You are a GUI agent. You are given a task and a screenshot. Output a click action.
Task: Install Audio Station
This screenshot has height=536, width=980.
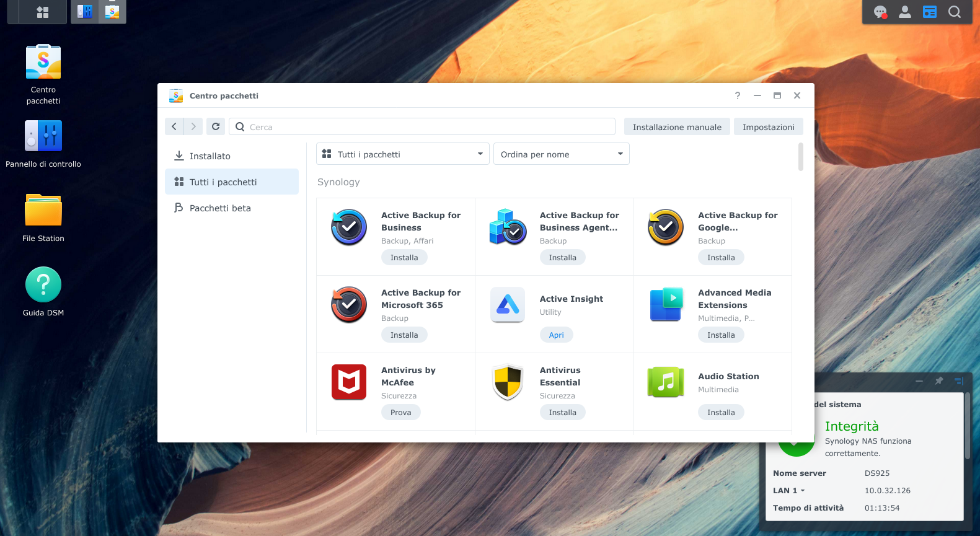721,413
